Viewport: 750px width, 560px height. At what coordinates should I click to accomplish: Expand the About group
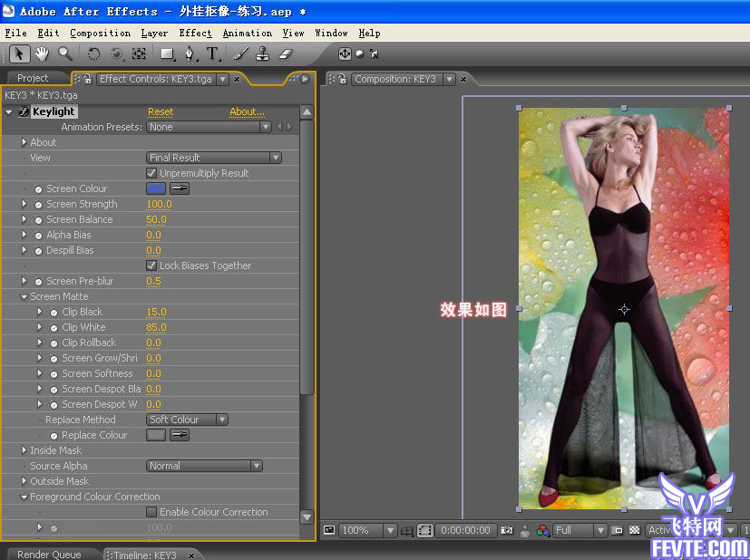pos(24,142)
